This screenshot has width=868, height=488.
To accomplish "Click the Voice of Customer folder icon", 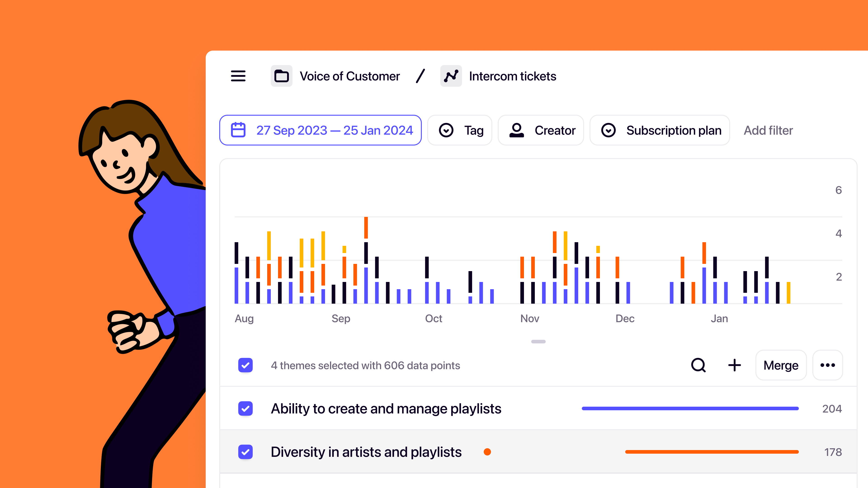I will [x=281, y=76].
